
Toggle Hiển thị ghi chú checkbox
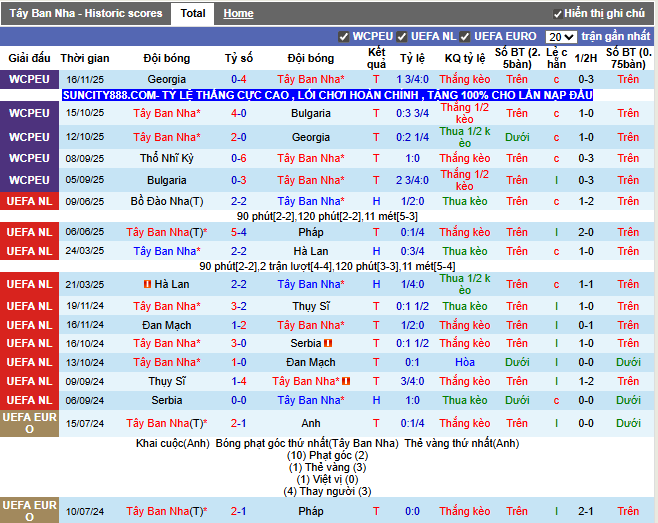pos(557,14)
